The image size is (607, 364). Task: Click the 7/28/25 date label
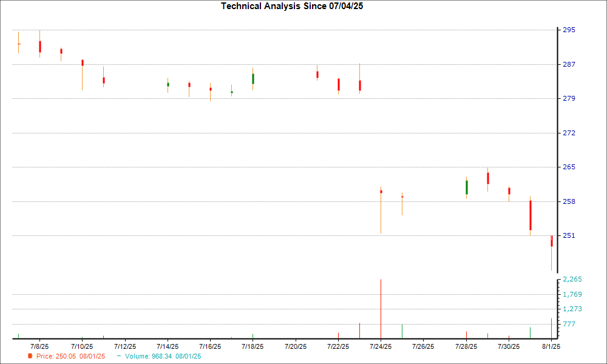(x=466, y=346)
